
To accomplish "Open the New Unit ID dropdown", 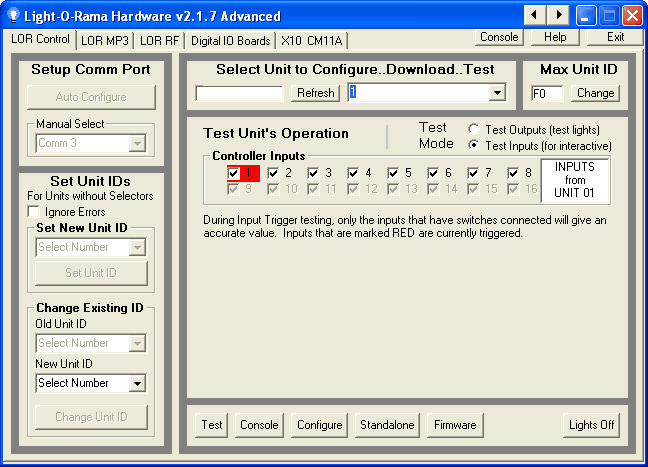I will pos(138,383).
